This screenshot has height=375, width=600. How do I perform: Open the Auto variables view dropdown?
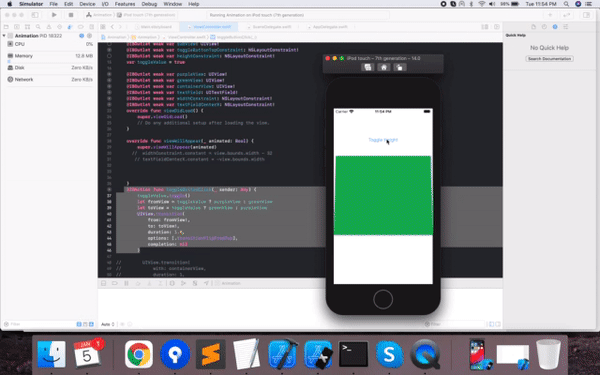click(x=108, y=324)
